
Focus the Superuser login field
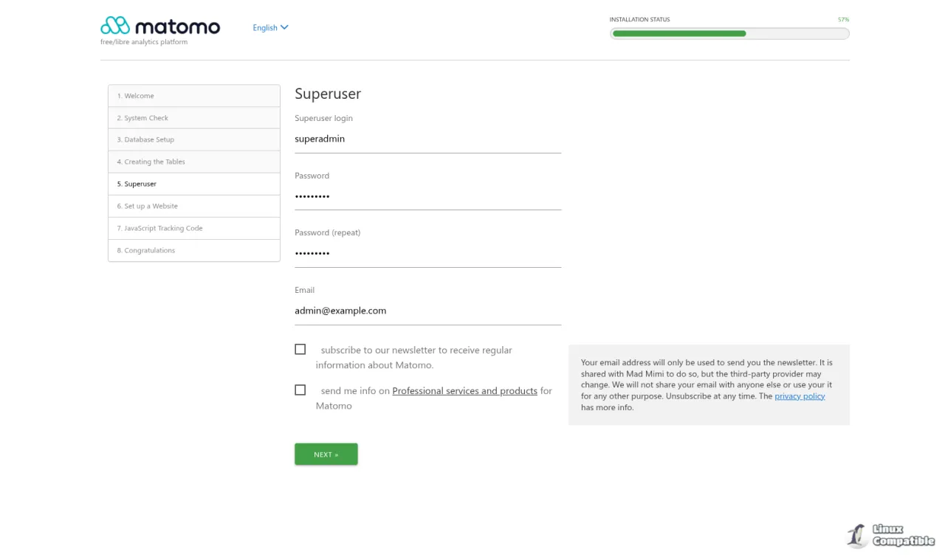[x=427, y=139]
